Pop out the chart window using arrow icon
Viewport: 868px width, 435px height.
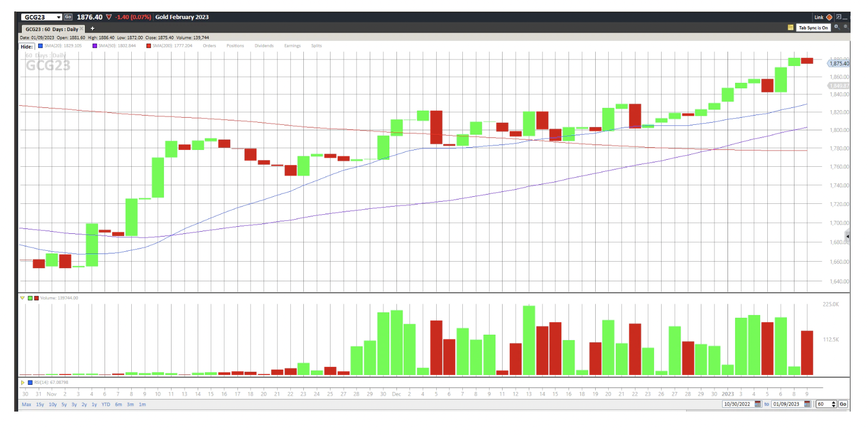pos(839,17)
